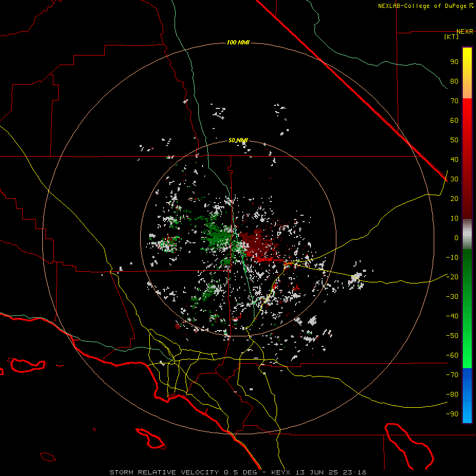Click the -30 value on velocity scale
476x476 pixels.
point(452,297)
